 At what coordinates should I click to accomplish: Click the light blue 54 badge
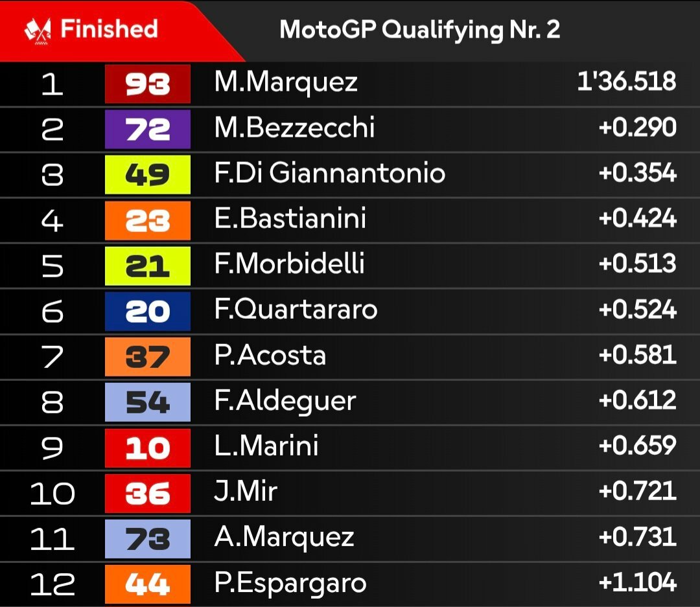pos(148,402)
